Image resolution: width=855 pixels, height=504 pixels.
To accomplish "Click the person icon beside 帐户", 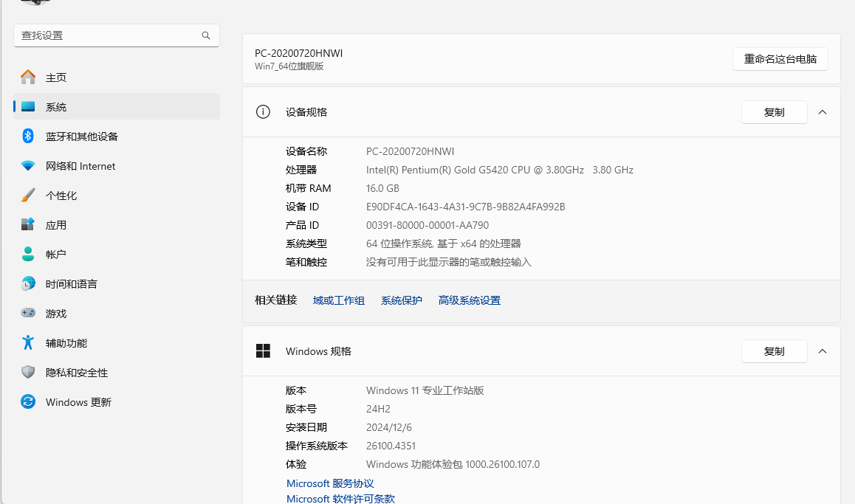I will (x=28, y=253).
